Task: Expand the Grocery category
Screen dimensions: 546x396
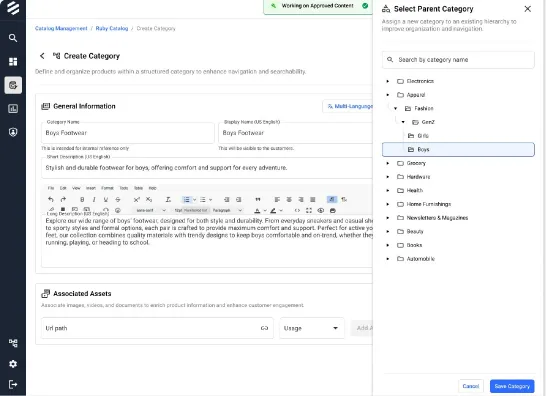Action: coord(388,163)
